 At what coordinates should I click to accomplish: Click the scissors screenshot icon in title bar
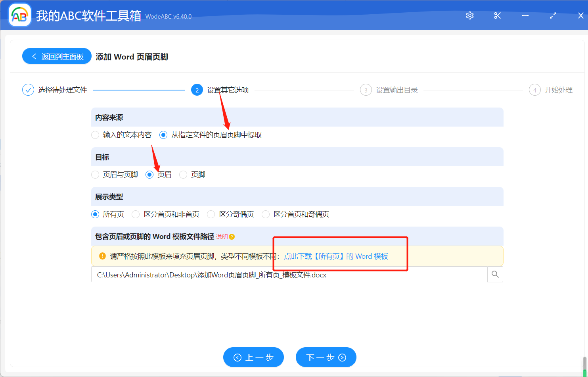(x=497, y=15)
